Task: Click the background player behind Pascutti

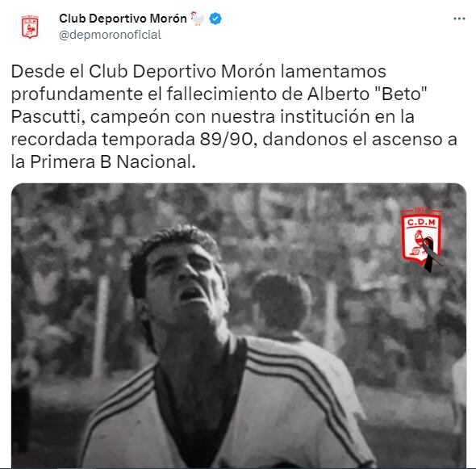Action: point(282,307)
